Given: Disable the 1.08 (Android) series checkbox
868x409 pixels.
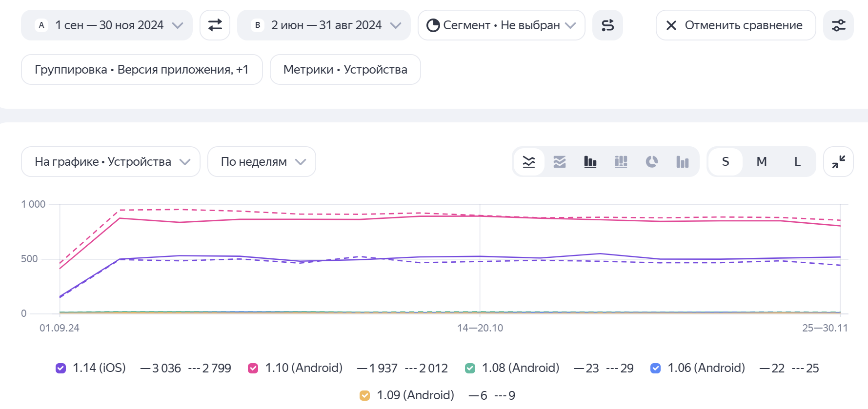Looking at the screenshot, I should (470, 369).
